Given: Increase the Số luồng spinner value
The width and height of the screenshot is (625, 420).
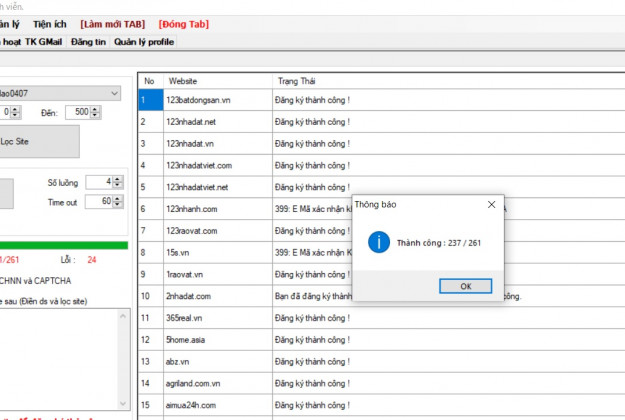Looking at the screenshot, I should 119,178.
